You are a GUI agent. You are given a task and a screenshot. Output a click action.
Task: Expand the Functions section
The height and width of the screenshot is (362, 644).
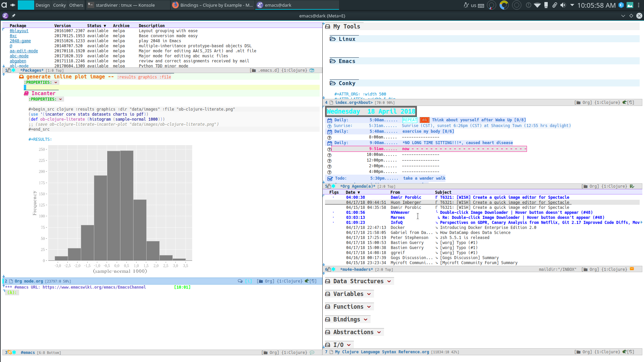(x=369, y=307)
